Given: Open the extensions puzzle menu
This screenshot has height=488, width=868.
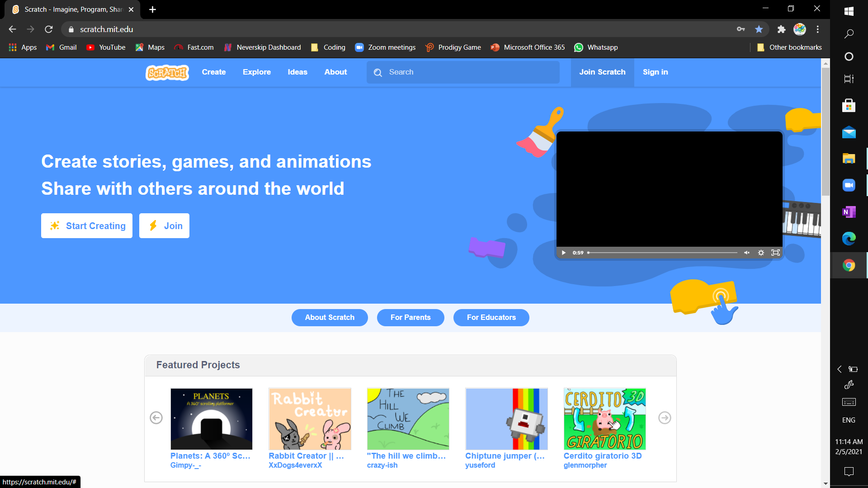Looking at the screenshot, I should pyautogui.click(x=782, y=29).
